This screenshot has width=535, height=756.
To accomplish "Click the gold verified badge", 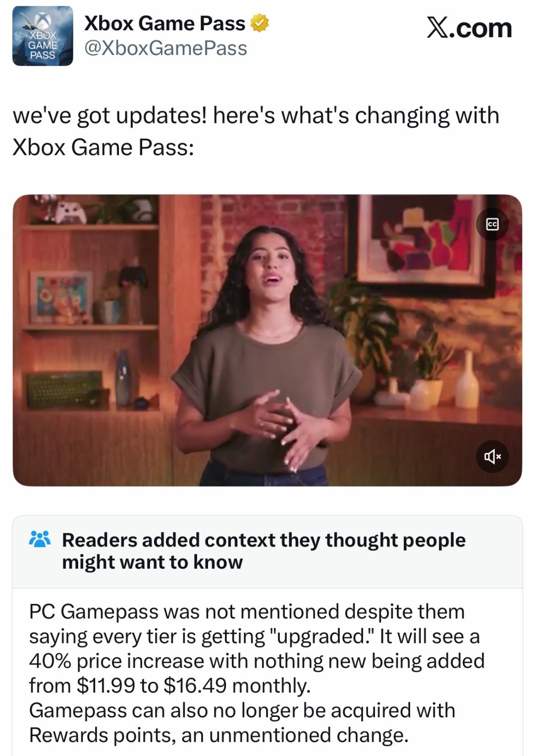I will [x=260, y=23].
